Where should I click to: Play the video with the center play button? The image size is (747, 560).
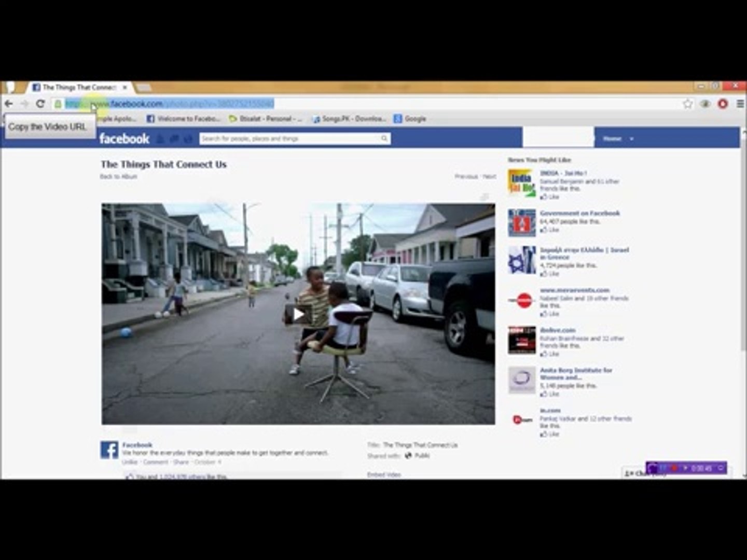(298, 314)
